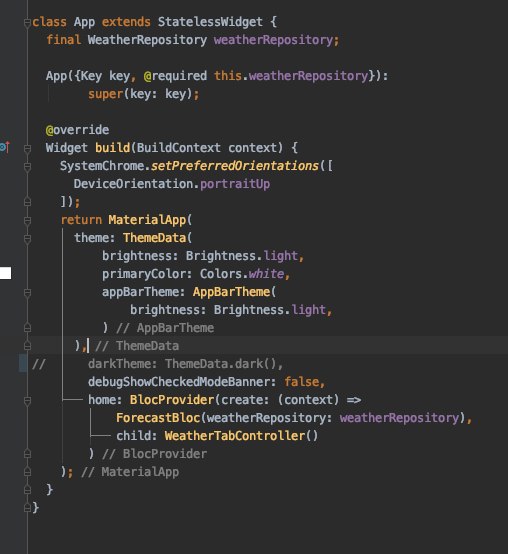Click the @required annotation

click(175, 76)
